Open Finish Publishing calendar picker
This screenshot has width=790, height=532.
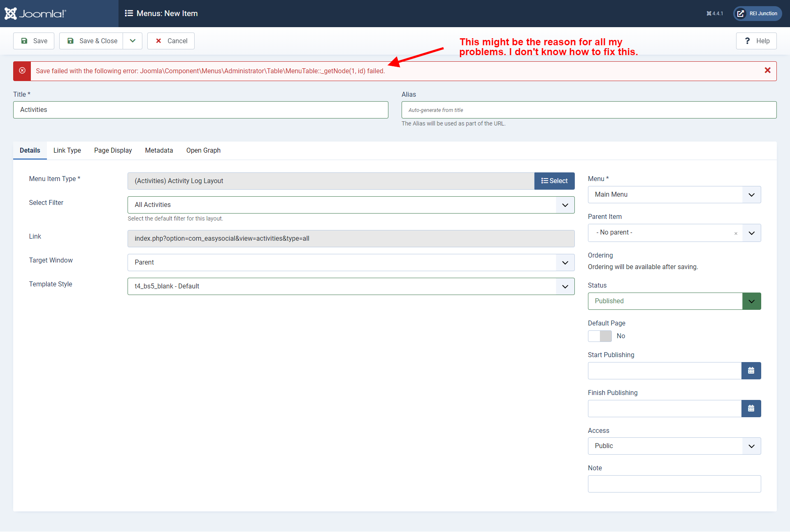point(751,409)
